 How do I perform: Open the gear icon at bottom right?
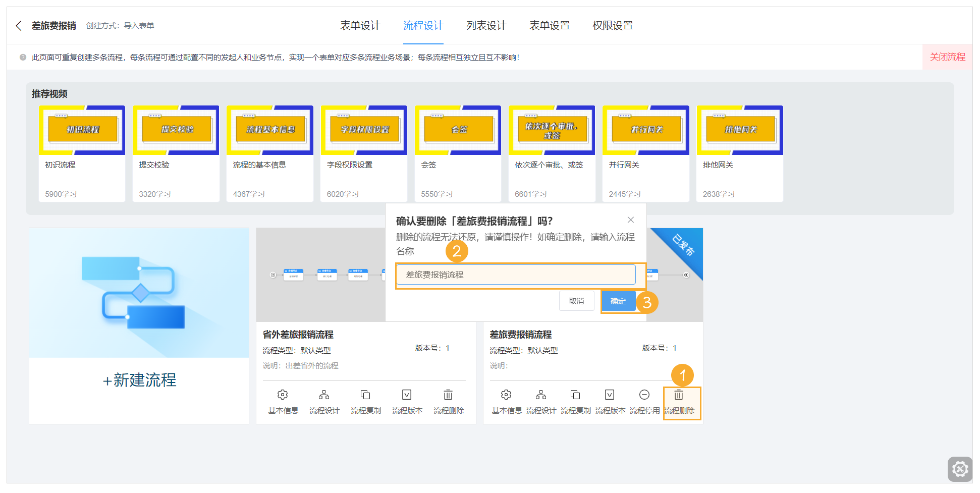tap(960, 469)
